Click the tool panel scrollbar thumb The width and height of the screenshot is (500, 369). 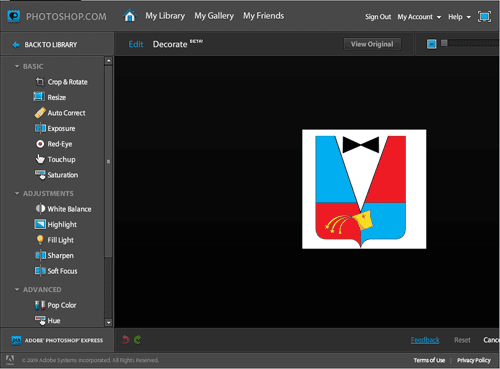click(x=108, y=161)
